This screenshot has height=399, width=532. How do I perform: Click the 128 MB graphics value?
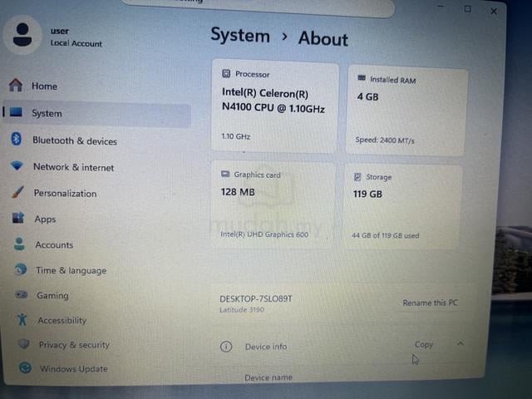tap(238, 192)
